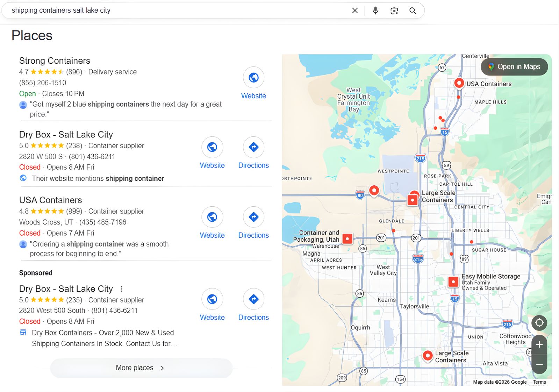
Task: Select the red map pin beside I-80 shield
Action: tap(374, 191)
